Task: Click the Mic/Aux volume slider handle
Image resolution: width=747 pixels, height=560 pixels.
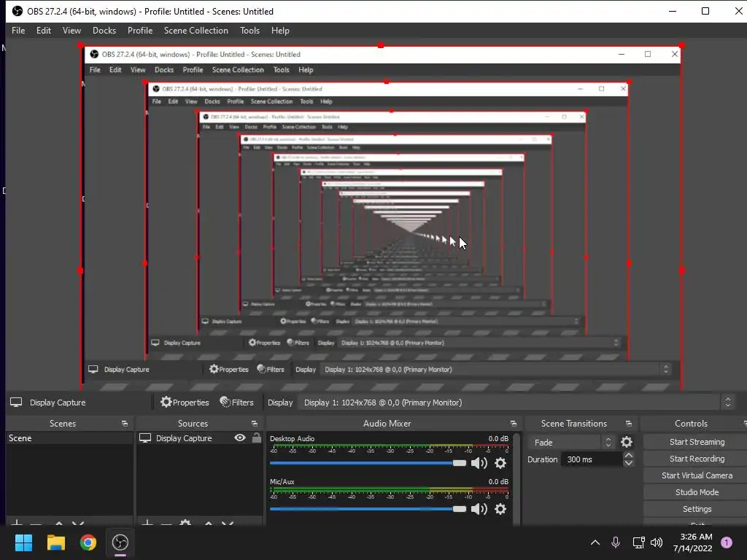Action: coord(460,509)
